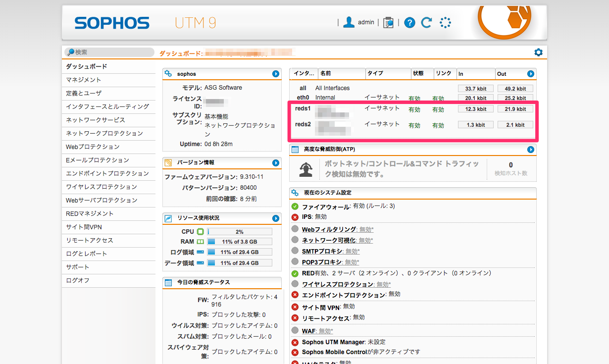Expand the リソース使用状況 panel arrow button
609x364 pixels.
[276, 218]
